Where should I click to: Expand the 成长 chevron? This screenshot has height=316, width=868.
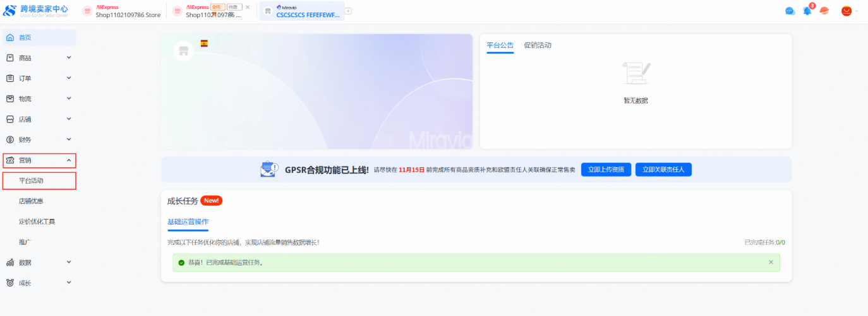point(69,283)
